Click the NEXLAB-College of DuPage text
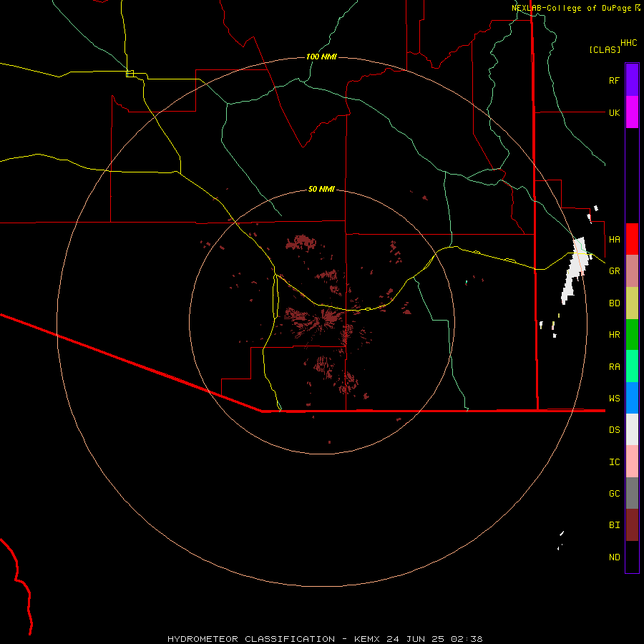 click(x=571, y=8)
